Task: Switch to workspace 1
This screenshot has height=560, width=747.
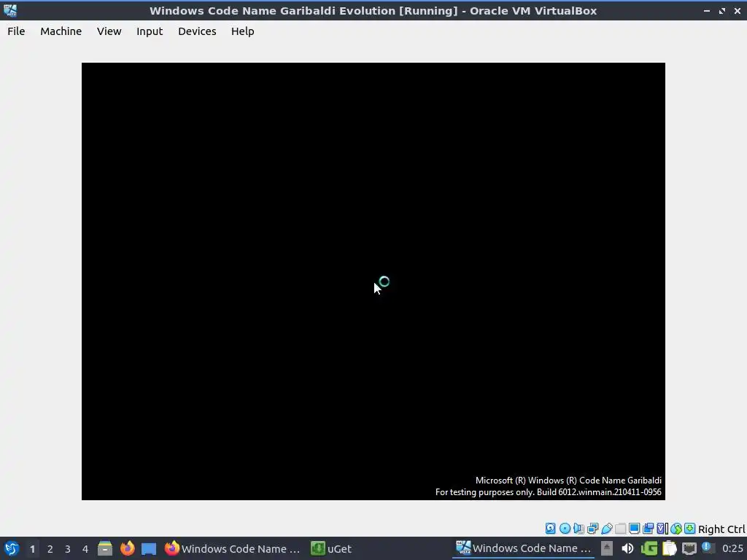Action: point(32,548)
